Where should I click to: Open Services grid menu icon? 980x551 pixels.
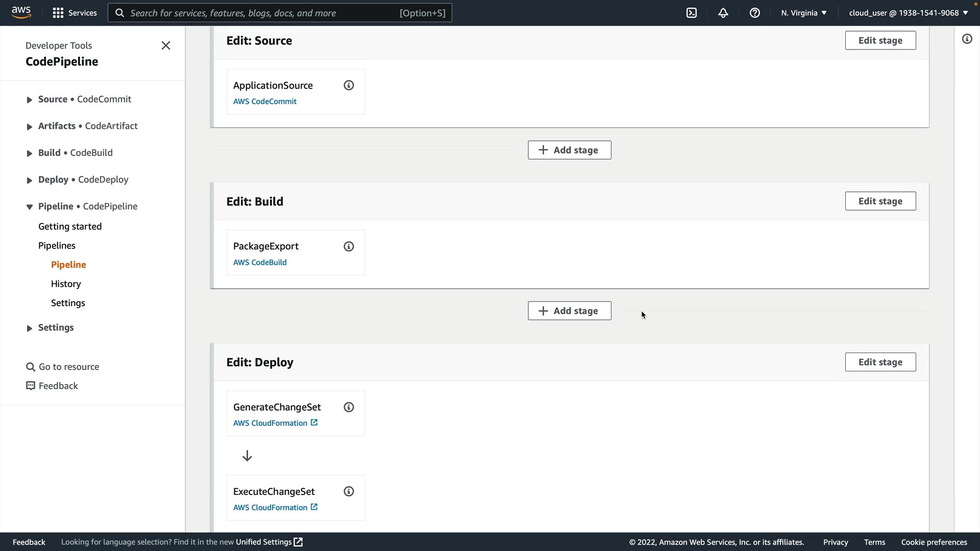pyautogui.click(x=58, y=13)
